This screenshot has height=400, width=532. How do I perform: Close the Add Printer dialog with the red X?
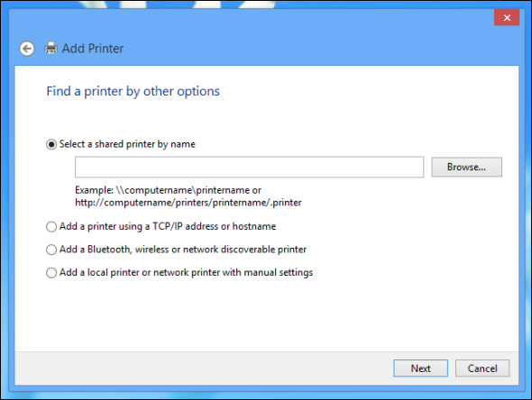[507, 18]
